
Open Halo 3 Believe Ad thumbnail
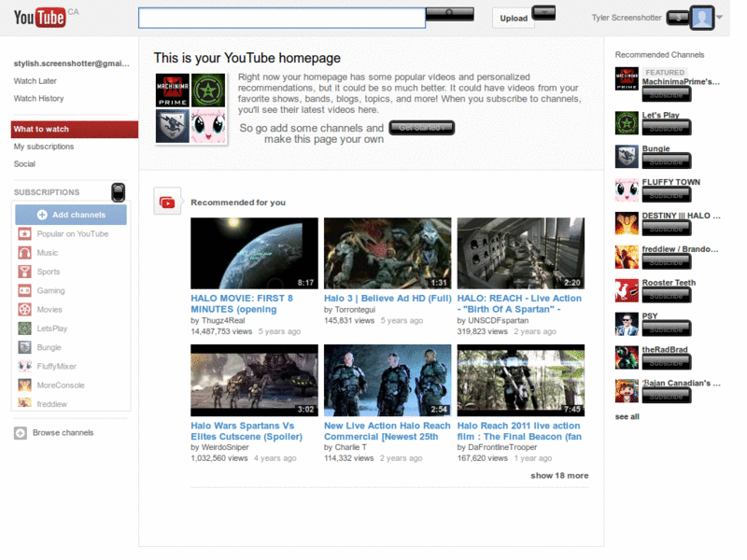[x=388, y=253]
